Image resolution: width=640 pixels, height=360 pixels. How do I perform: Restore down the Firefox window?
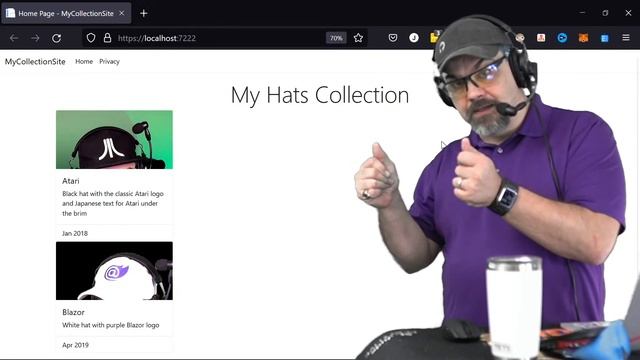(605, 13)
